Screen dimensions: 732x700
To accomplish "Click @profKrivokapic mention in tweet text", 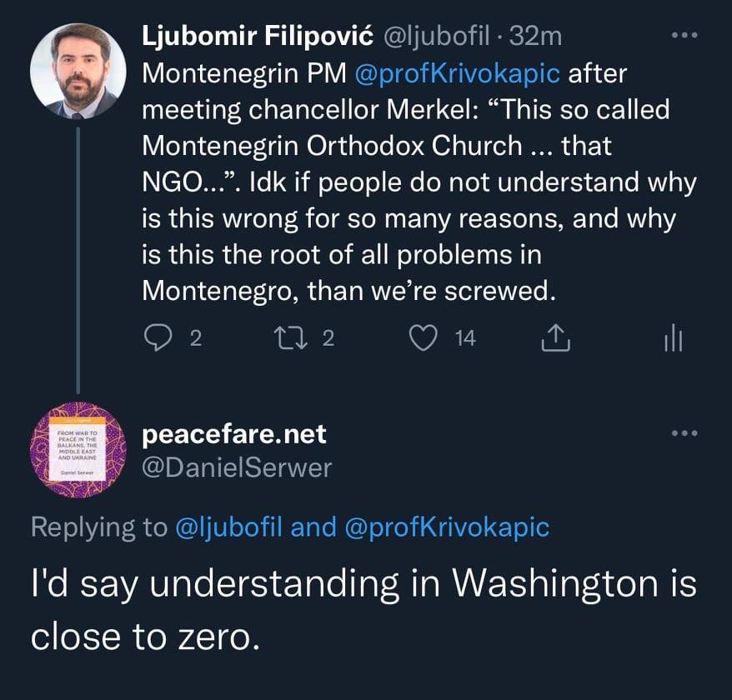I will (457, 73).
